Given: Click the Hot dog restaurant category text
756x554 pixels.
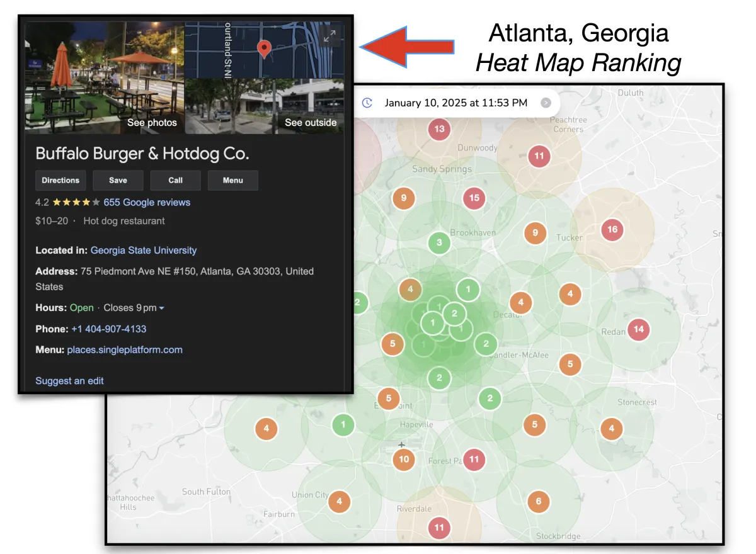Looking at the screenshot, I should point(124,221).
